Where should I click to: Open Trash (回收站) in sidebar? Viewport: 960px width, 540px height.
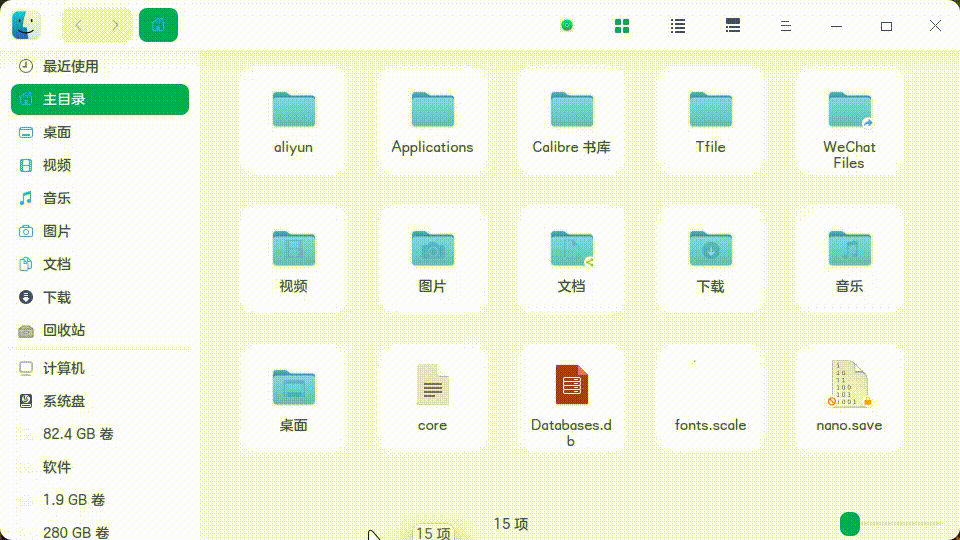(100, 331)
